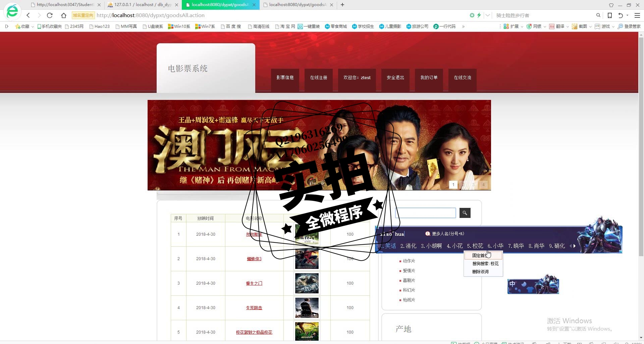Screen dimensions: 644x344
Task: Click the green 360 secure circle icon in address bar
Action: click(472, 15)
